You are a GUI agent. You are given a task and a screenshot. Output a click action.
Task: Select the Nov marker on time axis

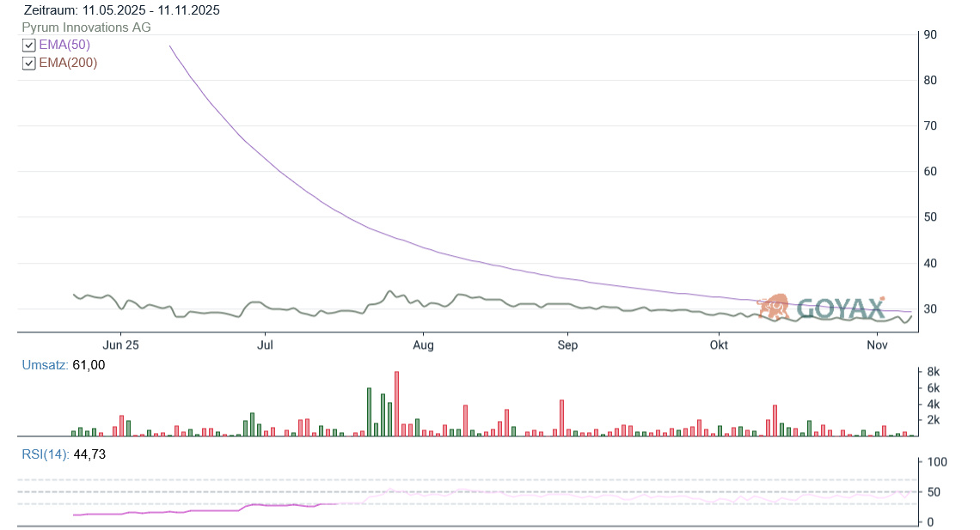[877, 345]
